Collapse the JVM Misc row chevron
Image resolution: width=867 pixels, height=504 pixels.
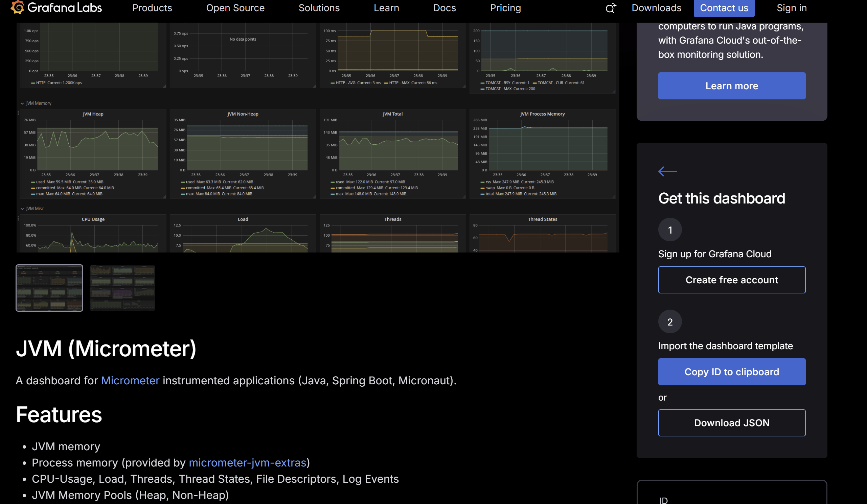point(22,209)
